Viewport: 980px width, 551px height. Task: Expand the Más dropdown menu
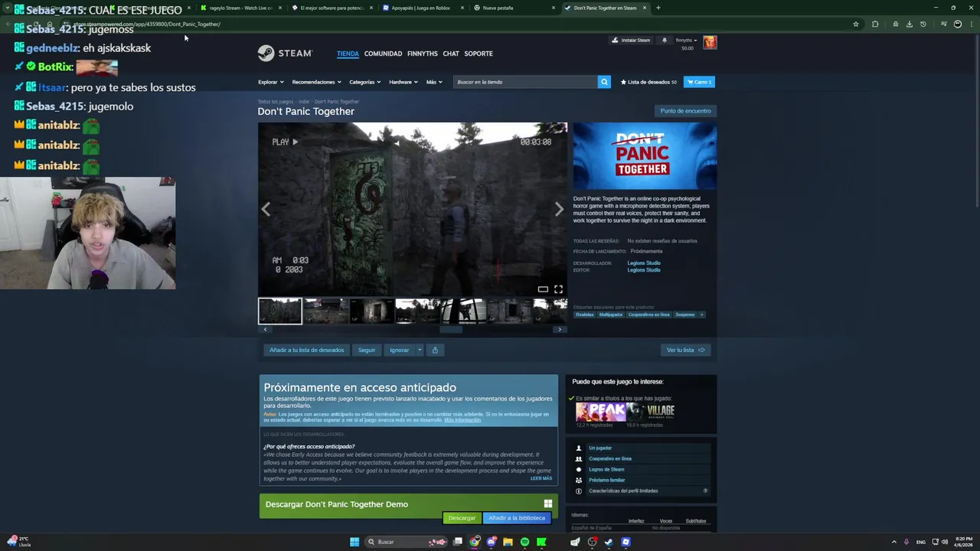tap(434, 82)
